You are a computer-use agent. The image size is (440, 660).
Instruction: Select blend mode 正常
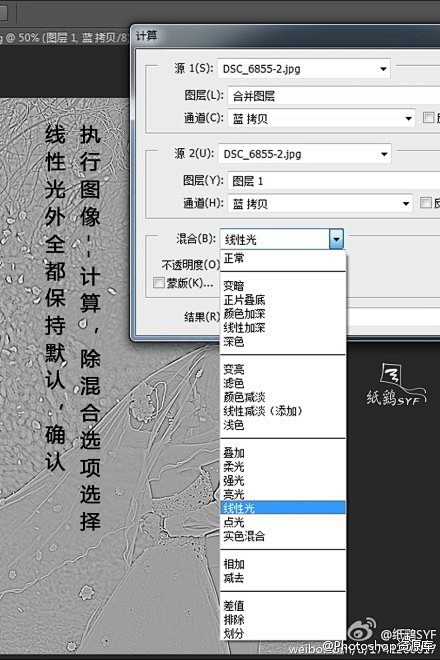(x=283, y=258)
